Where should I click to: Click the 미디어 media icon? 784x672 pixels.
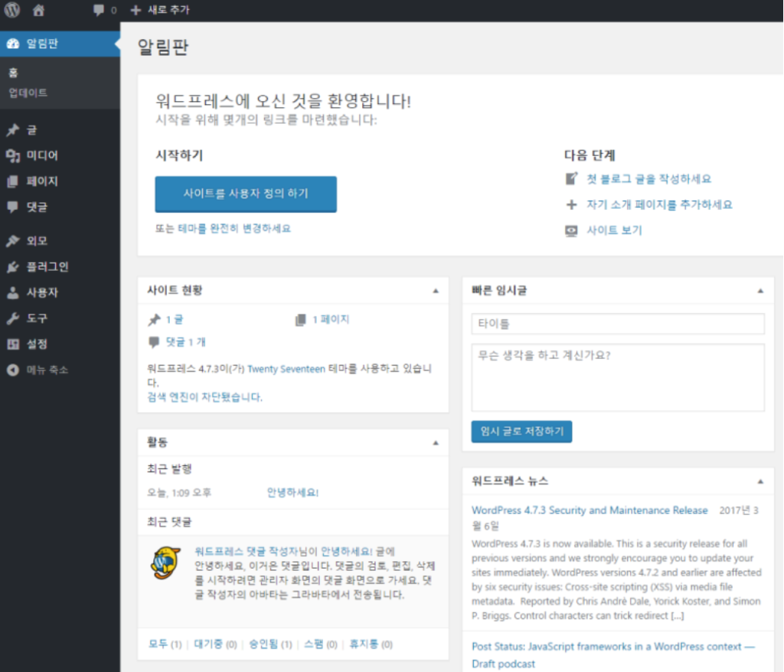[x=13, y=156]
